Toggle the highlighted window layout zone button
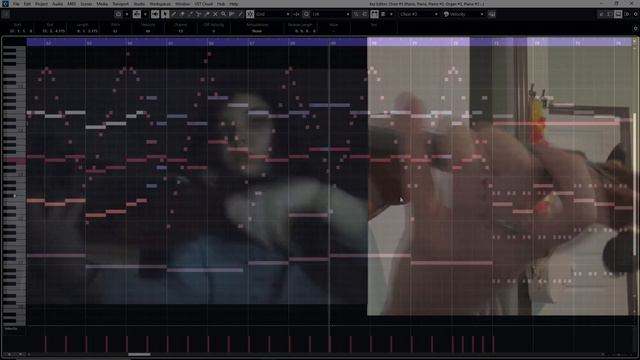Screen dimensions: 640x360 pyautogui.click(x=618, y=14)
